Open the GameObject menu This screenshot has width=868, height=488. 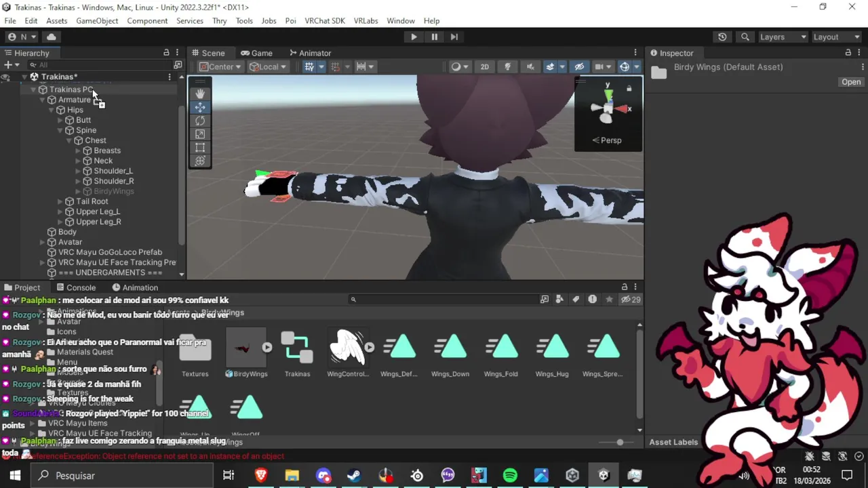(x=97, y=20)
